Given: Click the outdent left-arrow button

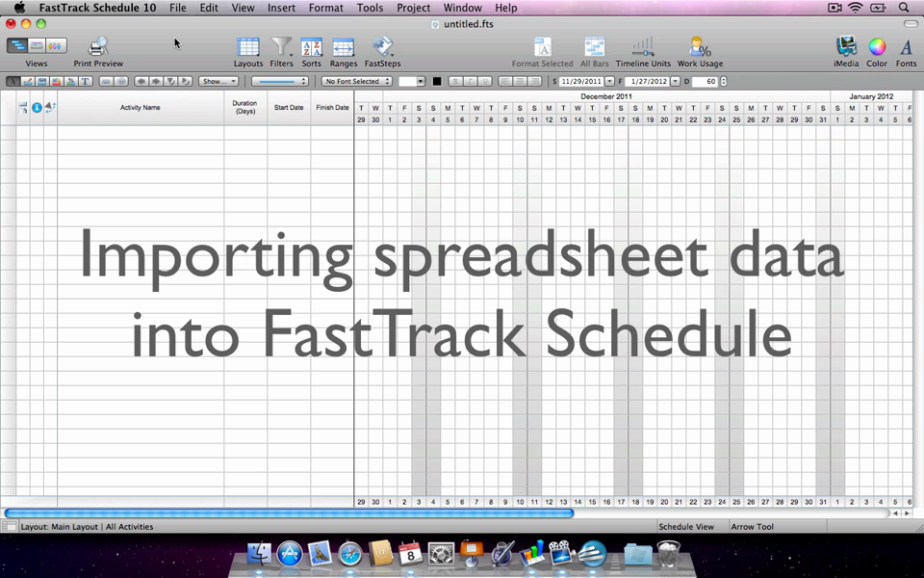Looking at the screenshot, I should 141,81.
